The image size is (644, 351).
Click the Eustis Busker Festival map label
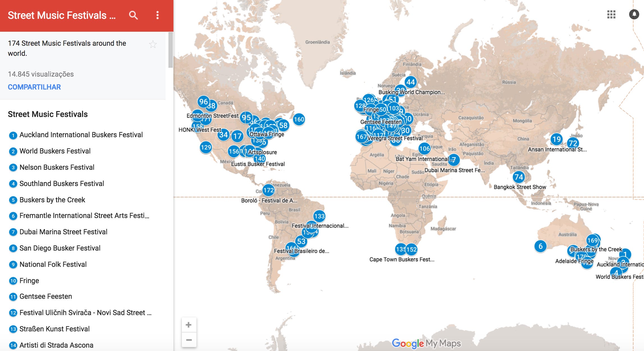[x=258, y=164]
